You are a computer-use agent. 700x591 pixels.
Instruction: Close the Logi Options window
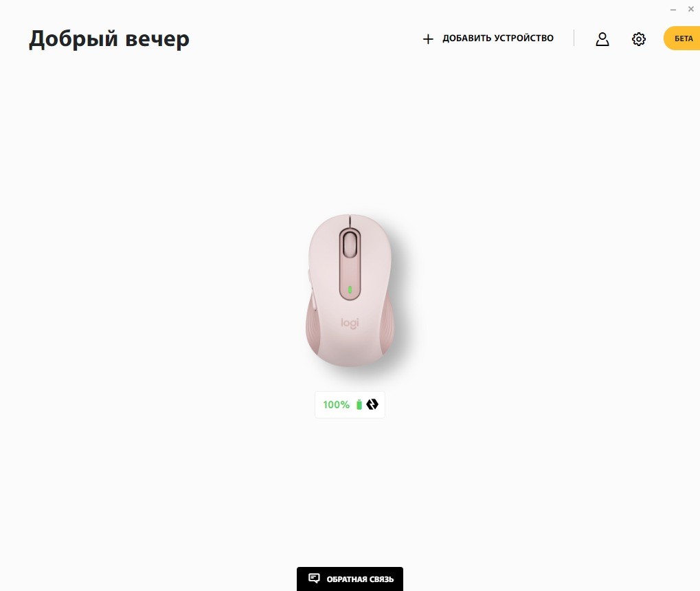(x=690, y=9)
